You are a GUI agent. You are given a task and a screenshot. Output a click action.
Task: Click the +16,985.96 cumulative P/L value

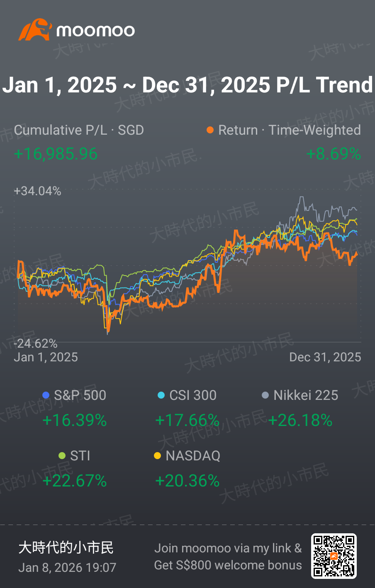56,154
